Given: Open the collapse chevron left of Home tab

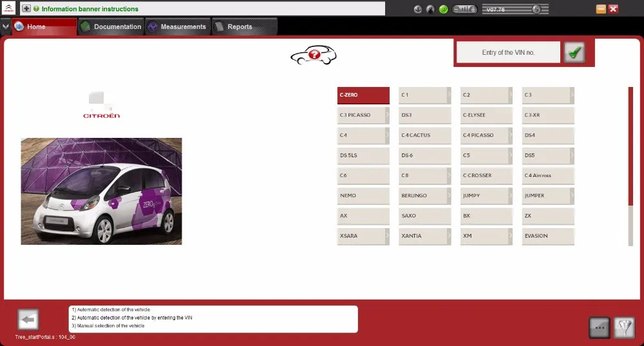Looking at the screenshot, I should pyautogui.click(x=5, y=26).
